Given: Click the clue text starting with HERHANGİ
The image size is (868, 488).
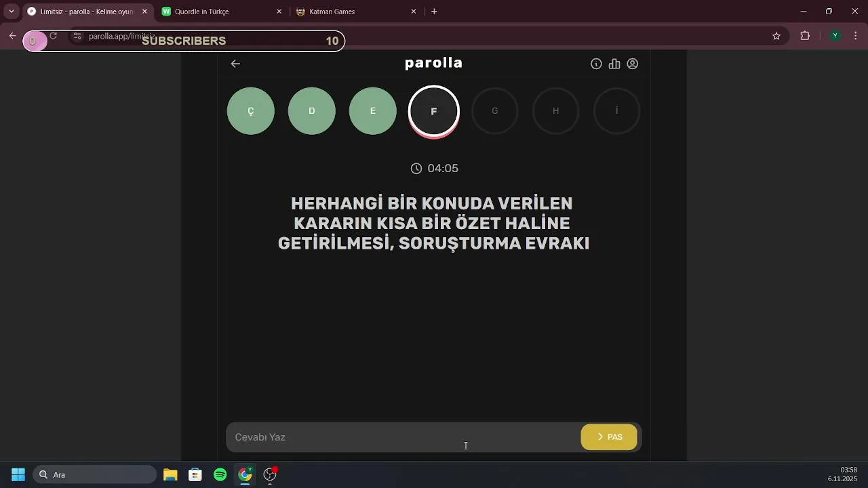Looking at the screenshot, I should click(433, 223).
